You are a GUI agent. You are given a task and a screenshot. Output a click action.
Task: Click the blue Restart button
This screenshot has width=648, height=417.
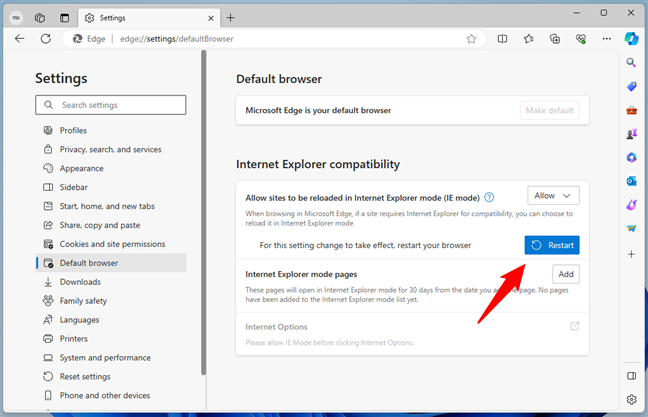click(552, 245)
